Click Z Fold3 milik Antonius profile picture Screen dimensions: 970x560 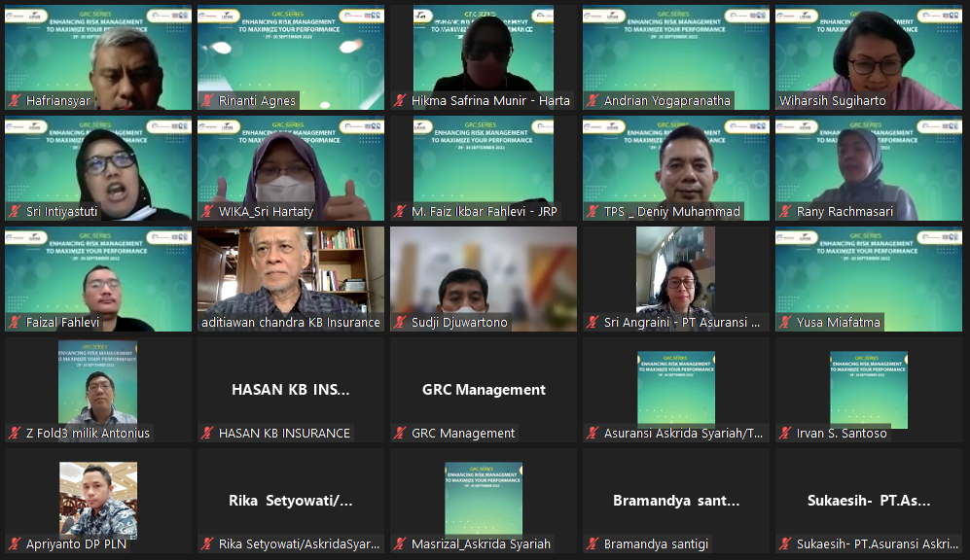pos(97,381)
